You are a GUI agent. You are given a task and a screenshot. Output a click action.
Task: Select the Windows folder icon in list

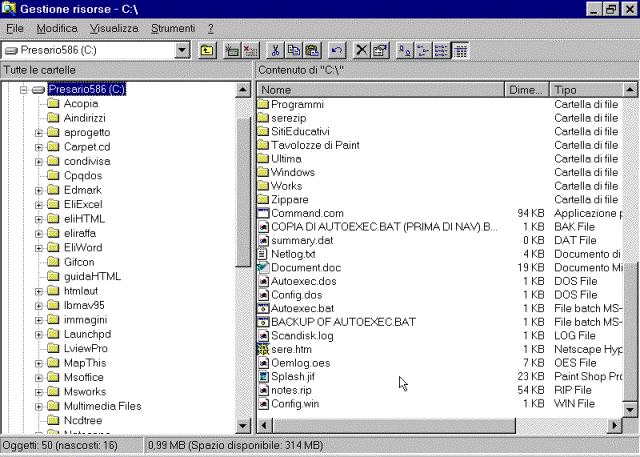(263, 172)
